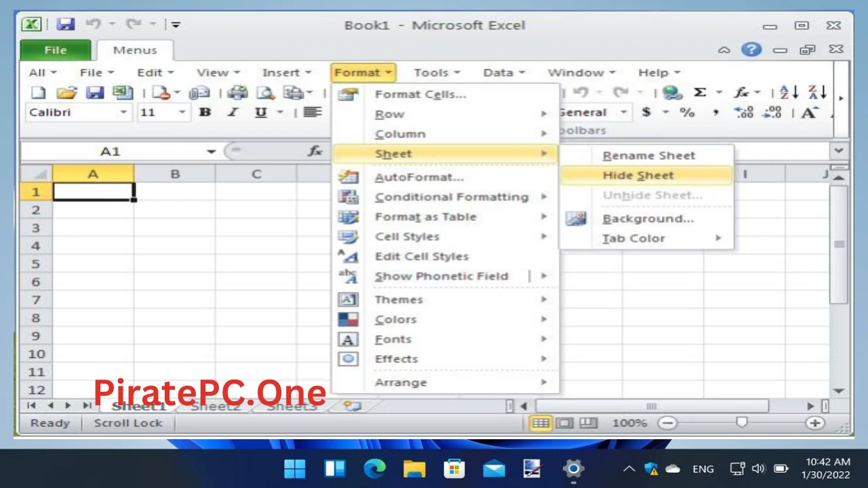Screen dimensions: 868x488
Task: Click the formula bar fx icon
Action: tap(315, 151)
